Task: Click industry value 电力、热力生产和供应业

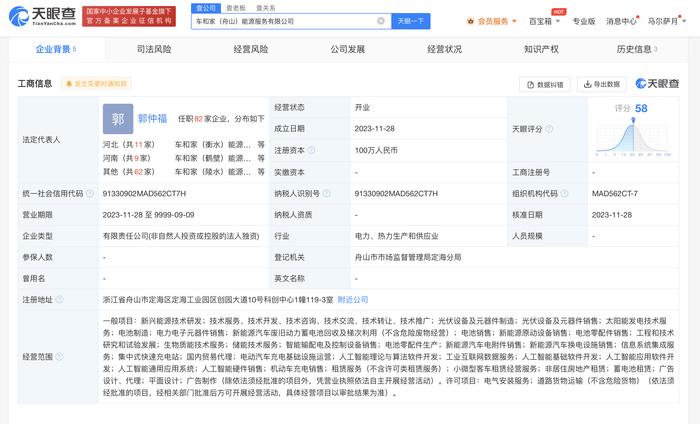Action: (x=396, y=236)
